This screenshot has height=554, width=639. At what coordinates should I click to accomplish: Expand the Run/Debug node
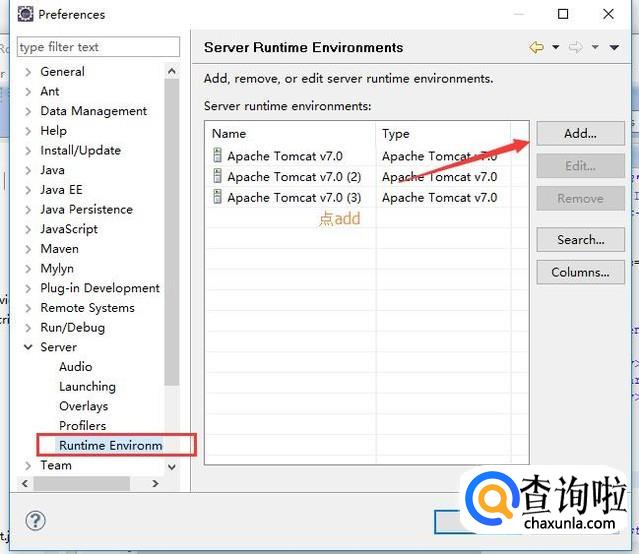click(28, 328)
